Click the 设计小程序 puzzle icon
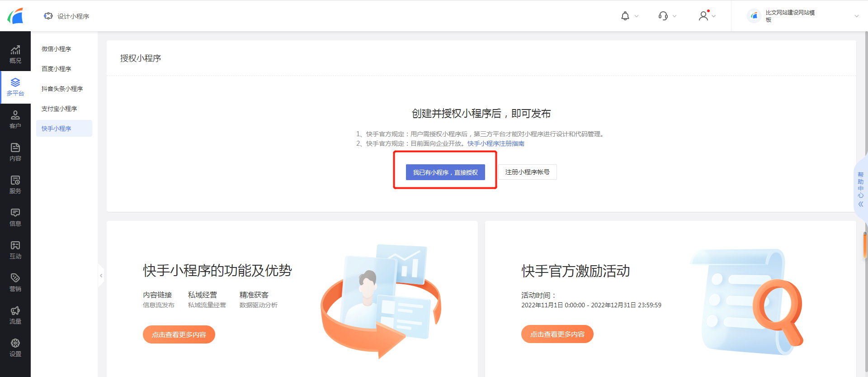The height and width of the screenshot is (377, 868). (48, 16)
